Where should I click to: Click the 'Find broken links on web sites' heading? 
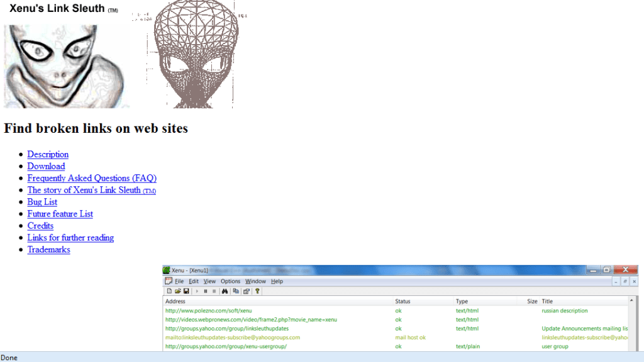(x=96, y=128)
